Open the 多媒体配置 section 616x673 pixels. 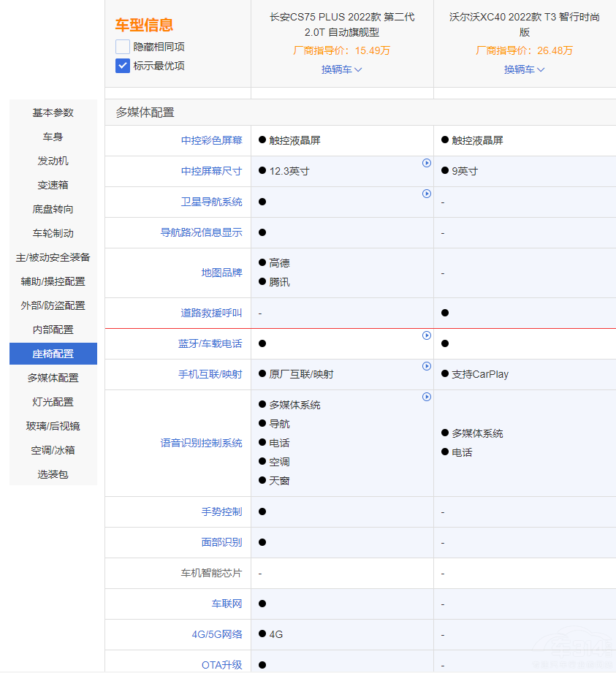point(53,377)
